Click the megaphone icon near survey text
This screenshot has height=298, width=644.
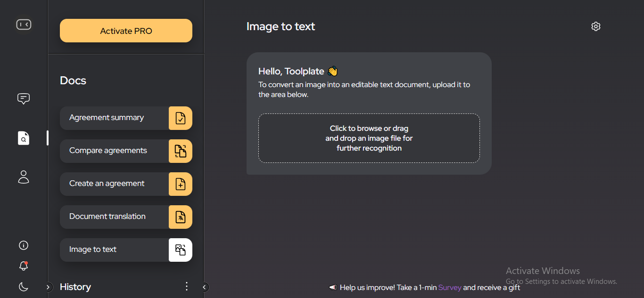(333, 287)
